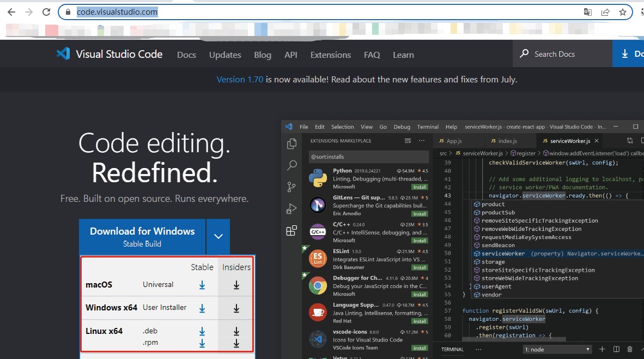Click the filter lines icon in Extensions Marketplace header
Screen dimensions: 644x359
(408, 141)
